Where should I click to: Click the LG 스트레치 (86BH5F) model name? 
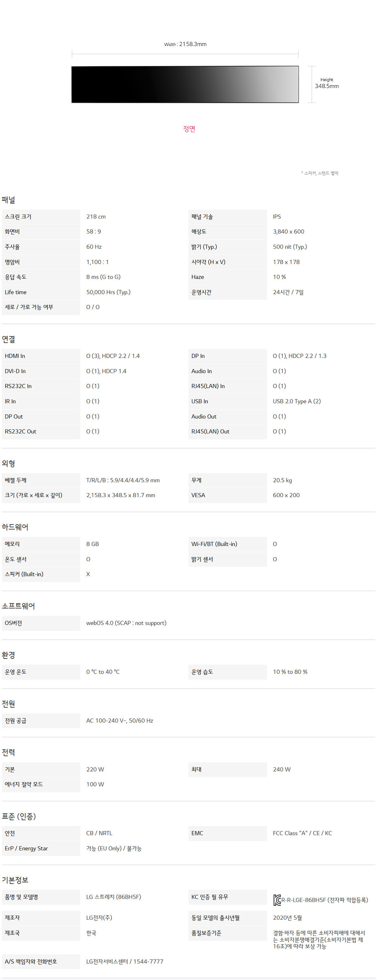click(113, 897)
